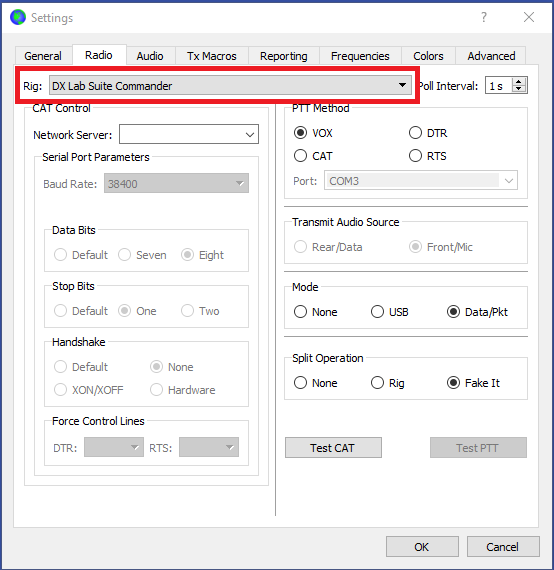Switch to the General tab

coord(43,56)
